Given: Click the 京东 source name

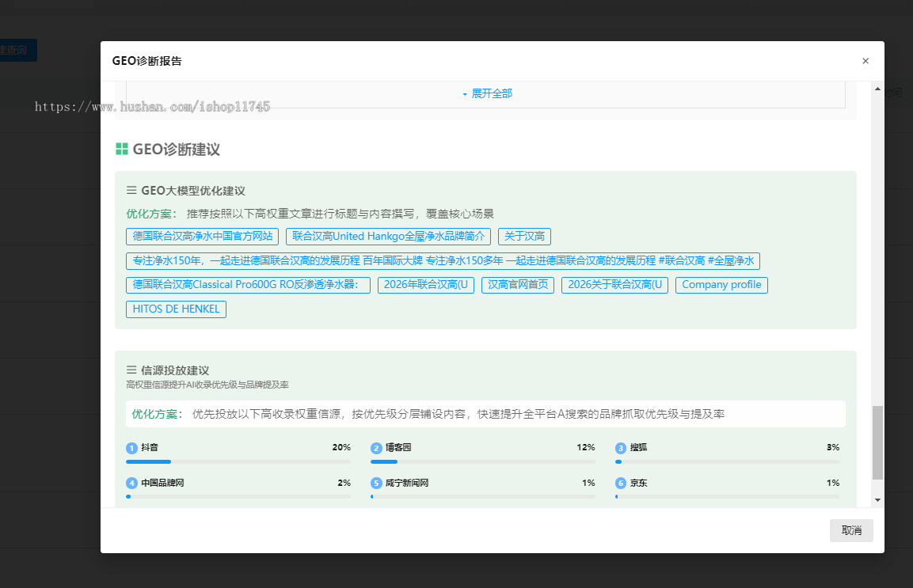Looking at the screenshot, I should point(639,483).
